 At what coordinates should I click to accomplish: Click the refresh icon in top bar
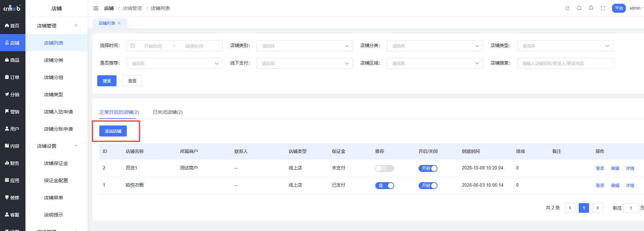567,8
